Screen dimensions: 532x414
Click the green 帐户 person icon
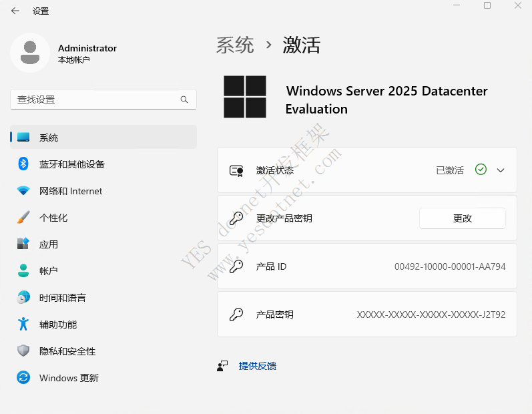point(23,270)
